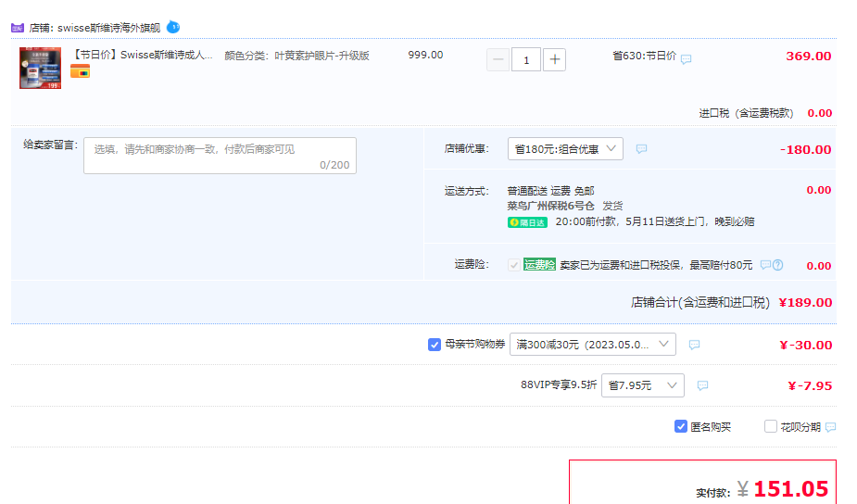The width and height of the screenshot is (857, 504).
Task: Click the item subtotal 369.00
Action: (x=808, y=56)
